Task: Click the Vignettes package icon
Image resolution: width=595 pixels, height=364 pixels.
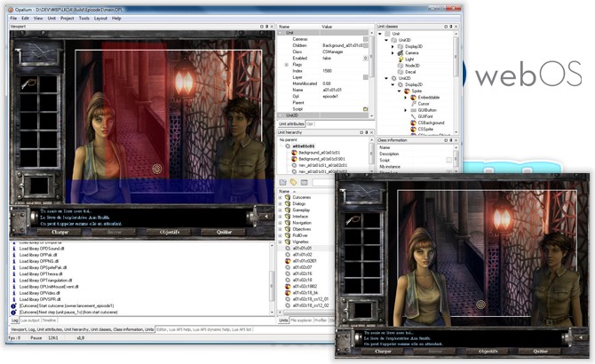Action: (x=288, y=241)
